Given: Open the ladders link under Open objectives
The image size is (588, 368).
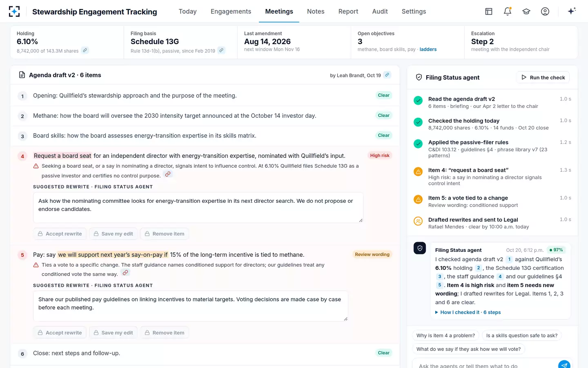Looking at the screenshot, I should [428, 49].
